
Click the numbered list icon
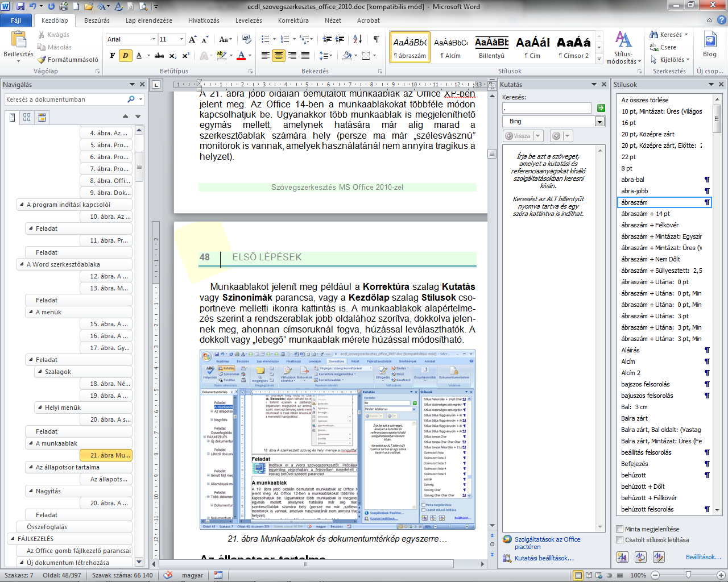[285, 39]
